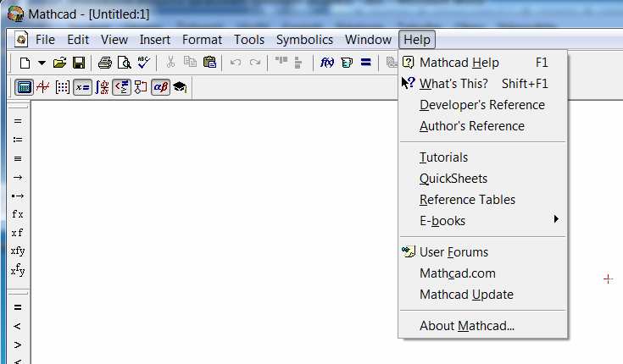Insert greater-than Boolean operator
623x364 pixels.
18,345
